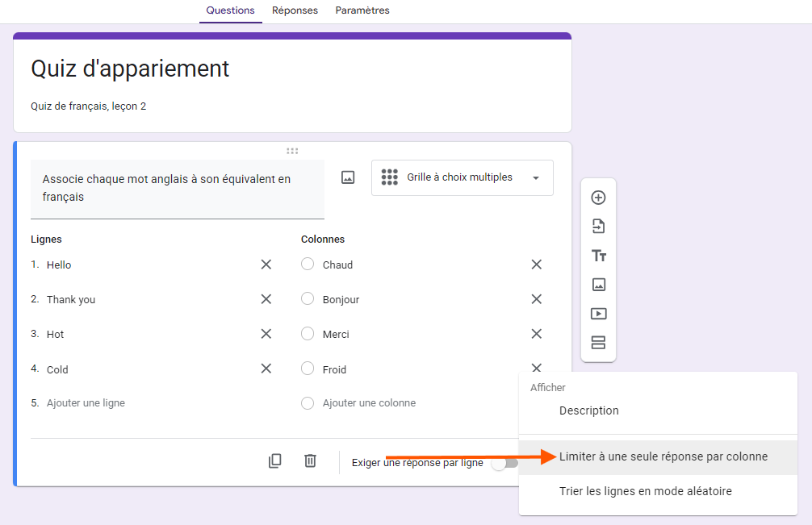Delete the question with trash icon

(x=310, y=461)
